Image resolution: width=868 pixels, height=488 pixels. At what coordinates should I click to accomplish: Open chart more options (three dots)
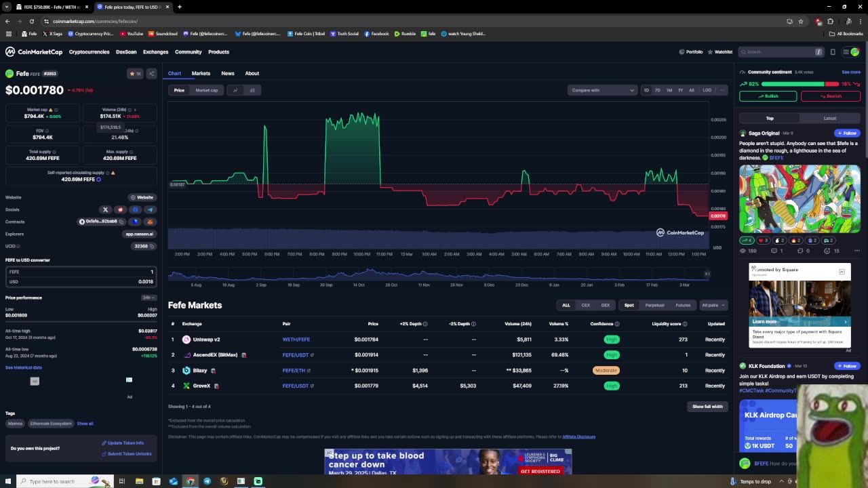723,90
